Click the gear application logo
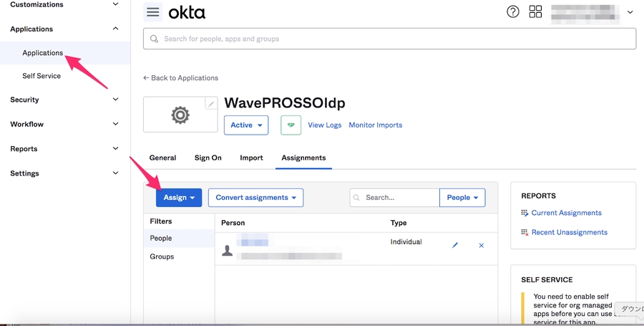 click(180, 115)
